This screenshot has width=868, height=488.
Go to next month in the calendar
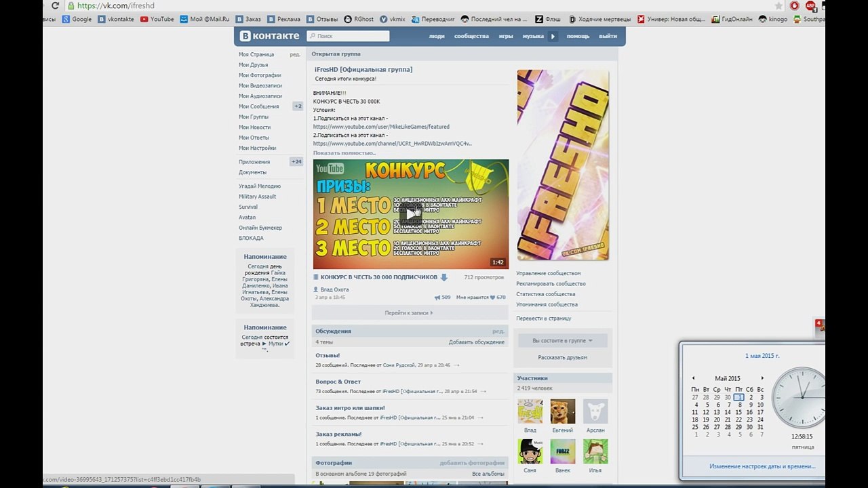pos(762,378)
